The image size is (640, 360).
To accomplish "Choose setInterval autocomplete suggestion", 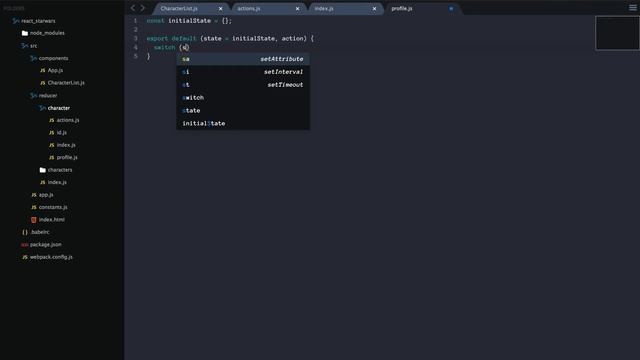I will 243,72.
